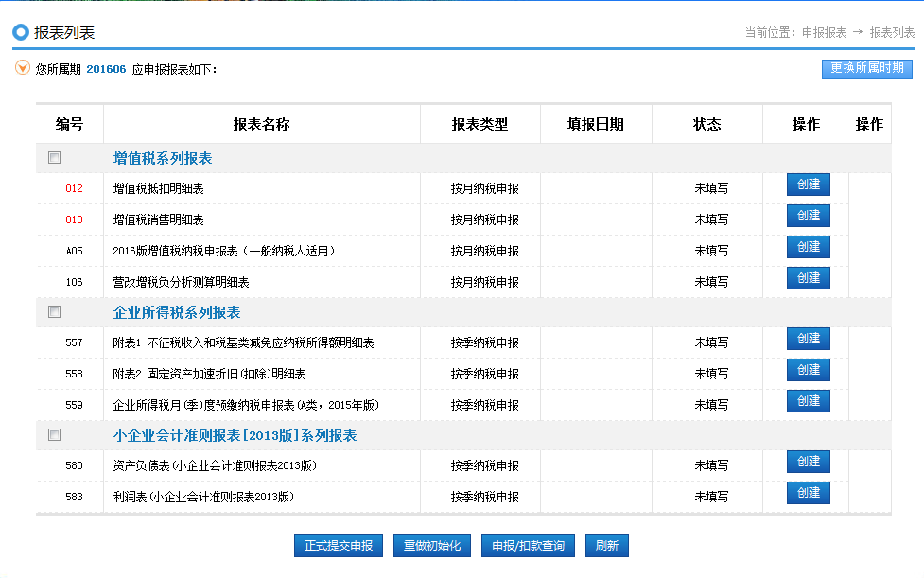
Task: Click report code 558
Action: click(x=75, y=374)
